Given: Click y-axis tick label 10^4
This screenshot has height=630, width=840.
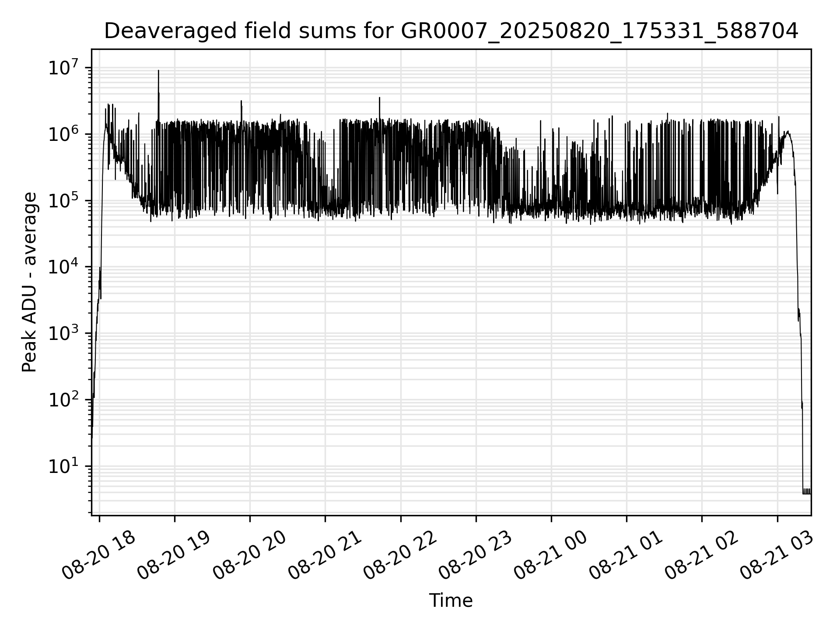Looking at the screenshot, I should (64, 267).
